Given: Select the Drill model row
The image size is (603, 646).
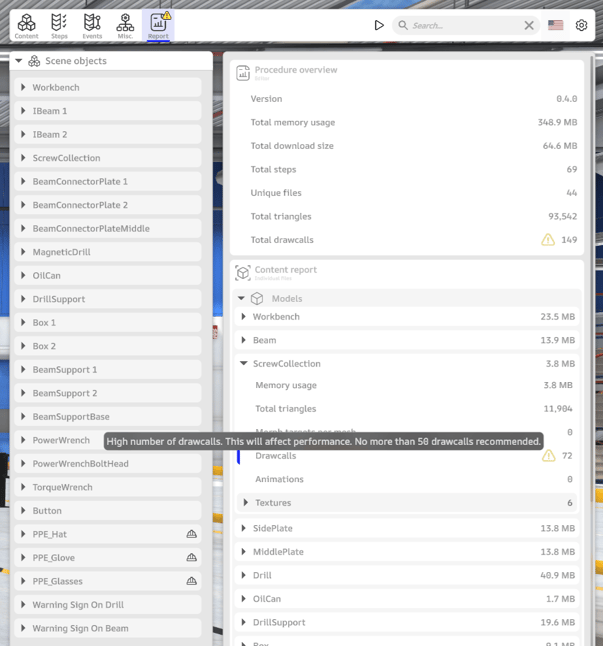Looking at the screenshot, I should tap(264, 575).
